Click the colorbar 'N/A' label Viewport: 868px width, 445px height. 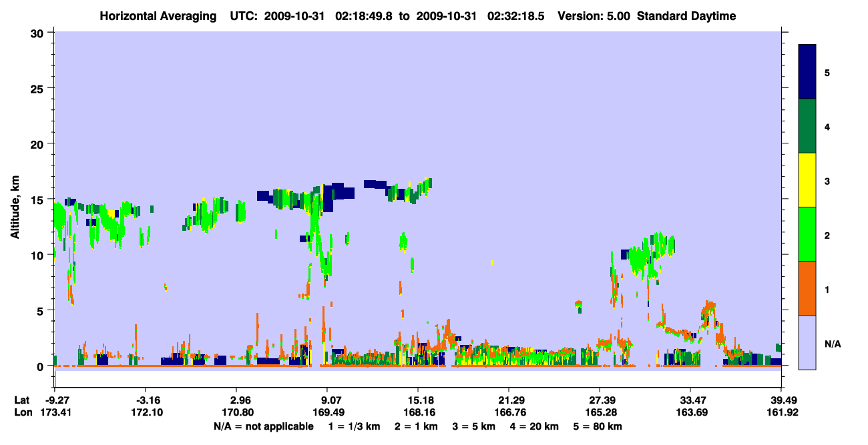[833, 344]
